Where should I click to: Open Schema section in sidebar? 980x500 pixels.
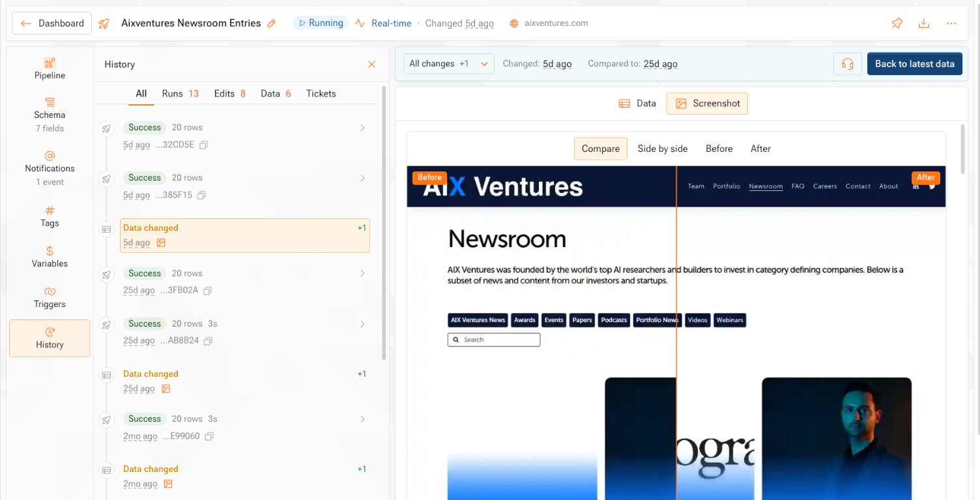[x=50, y=115]
